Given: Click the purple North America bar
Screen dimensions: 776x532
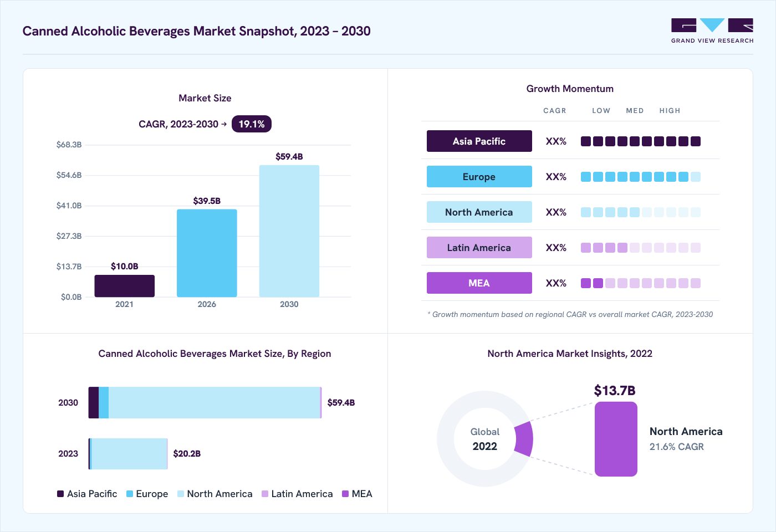Looking at the screenshot, I should pos(616,439).
